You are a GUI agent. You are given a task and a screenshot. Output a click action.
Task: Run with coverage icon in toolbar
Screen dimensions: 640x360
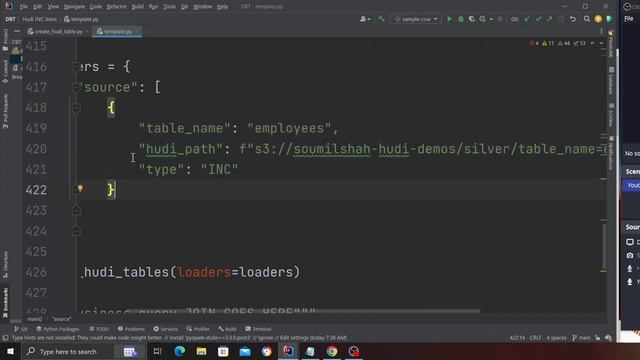[x=472, y=19]
